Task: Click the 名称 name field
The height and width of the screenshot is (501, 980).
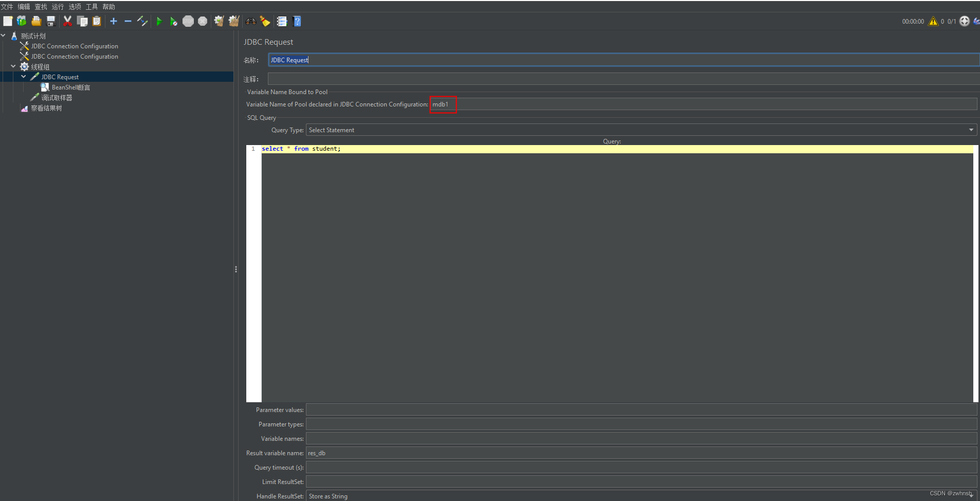Action: pos(624,60)
